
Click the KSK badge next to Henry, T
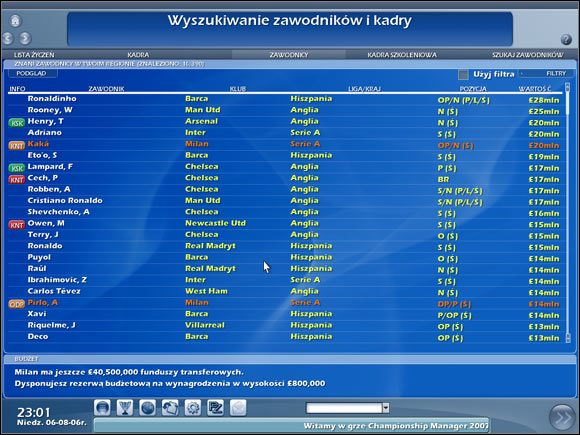point(17,123)
